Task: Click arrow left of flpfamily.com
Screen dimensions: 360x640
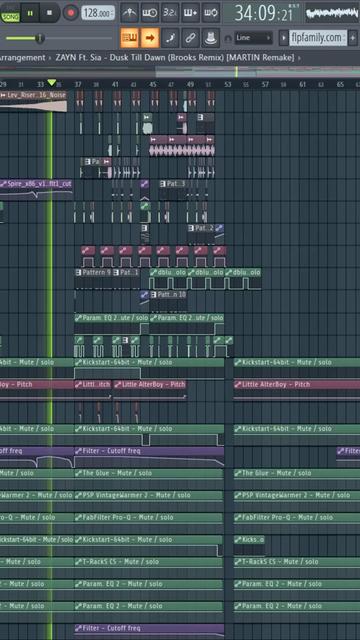Action: 283,38
